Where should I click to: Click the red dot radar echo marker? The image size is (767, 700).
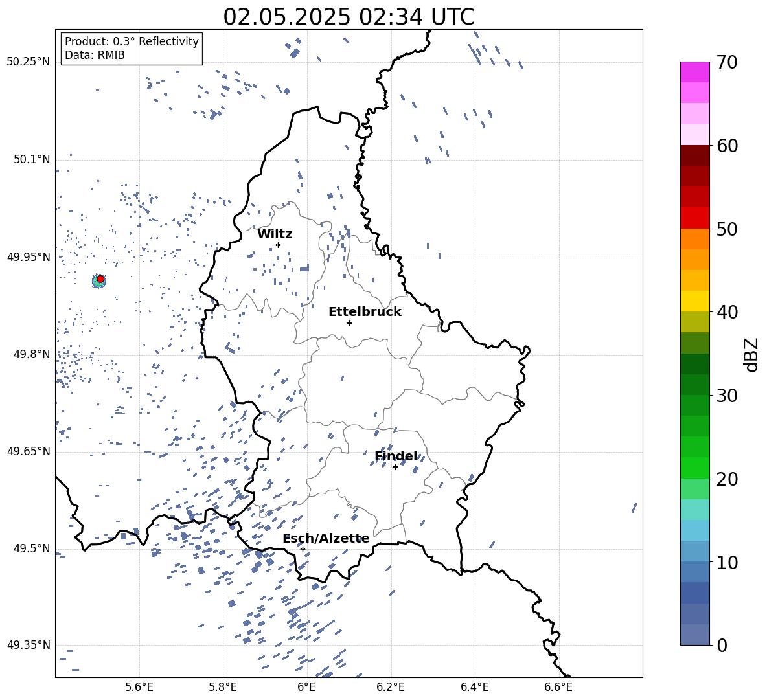point(100,279)
